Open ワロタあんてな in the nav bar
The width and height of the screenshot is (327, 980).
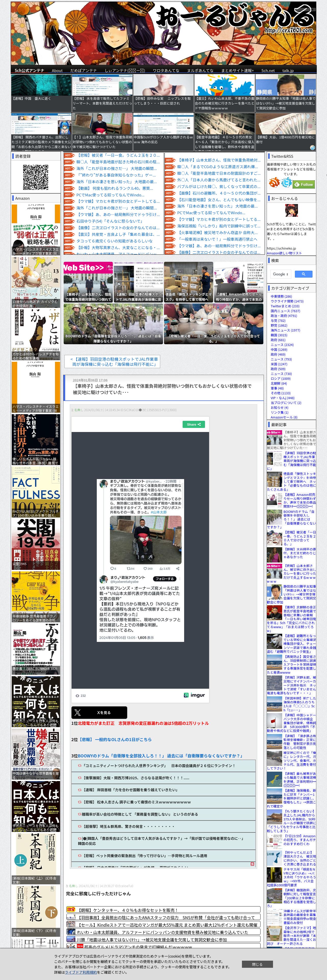(166, 70)
